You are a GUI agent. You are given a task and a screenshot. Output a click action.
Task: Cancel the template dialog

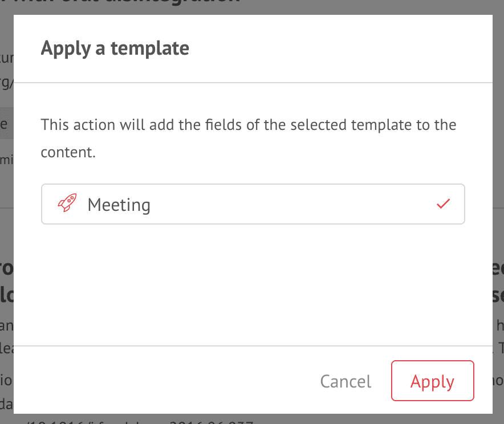[346, 381]
